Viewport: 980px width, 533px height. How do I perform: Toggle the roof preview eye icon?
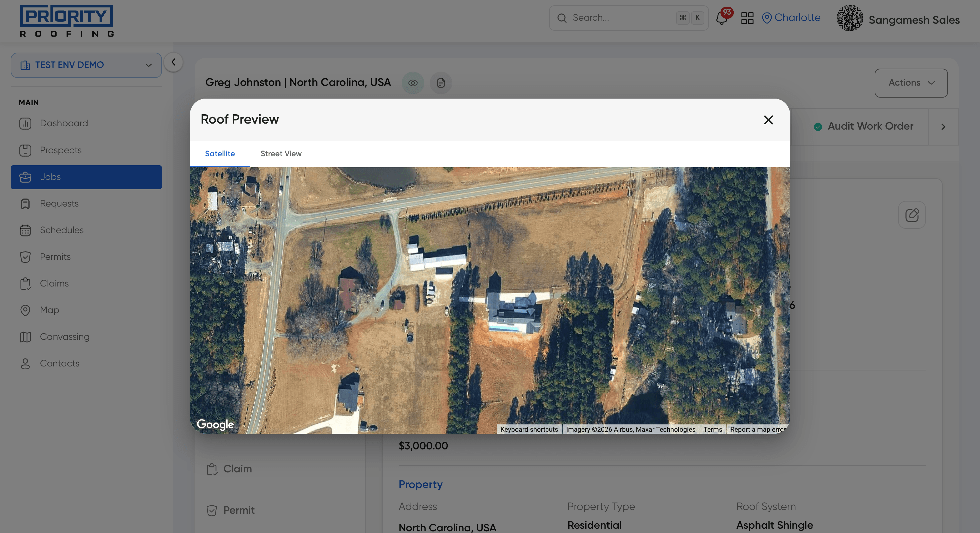click(x=413, y=83)
